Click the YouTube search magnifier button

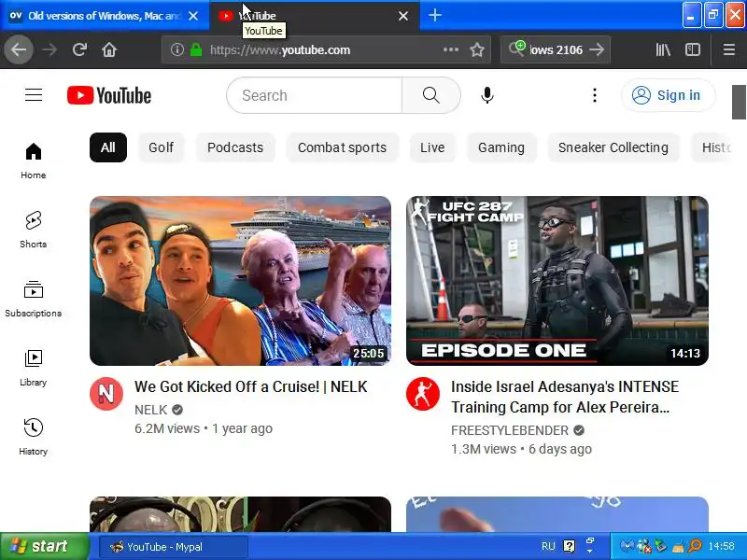[x=431, y=95]
